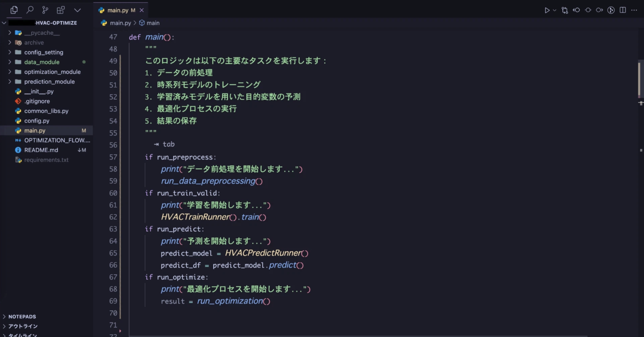This screenshot has width=644, height=337.
Task: Click the split editor icon
Action: coord(623,10)
